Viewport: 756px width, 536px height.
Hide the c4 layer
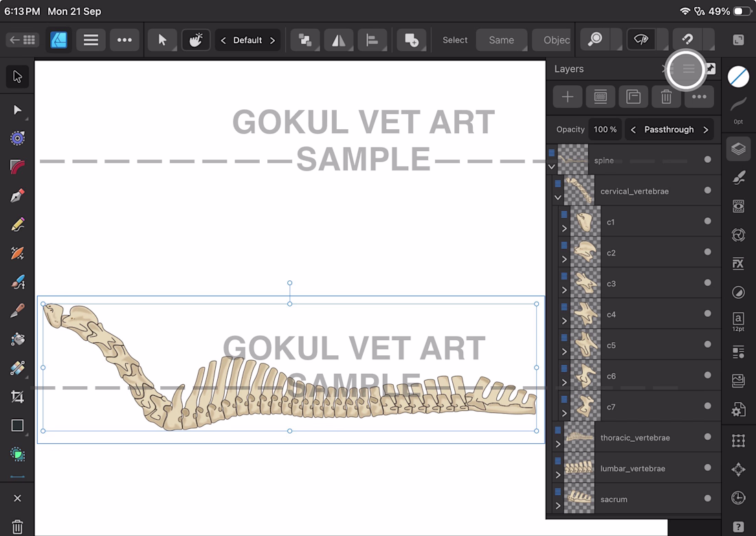tap(707, 313)
